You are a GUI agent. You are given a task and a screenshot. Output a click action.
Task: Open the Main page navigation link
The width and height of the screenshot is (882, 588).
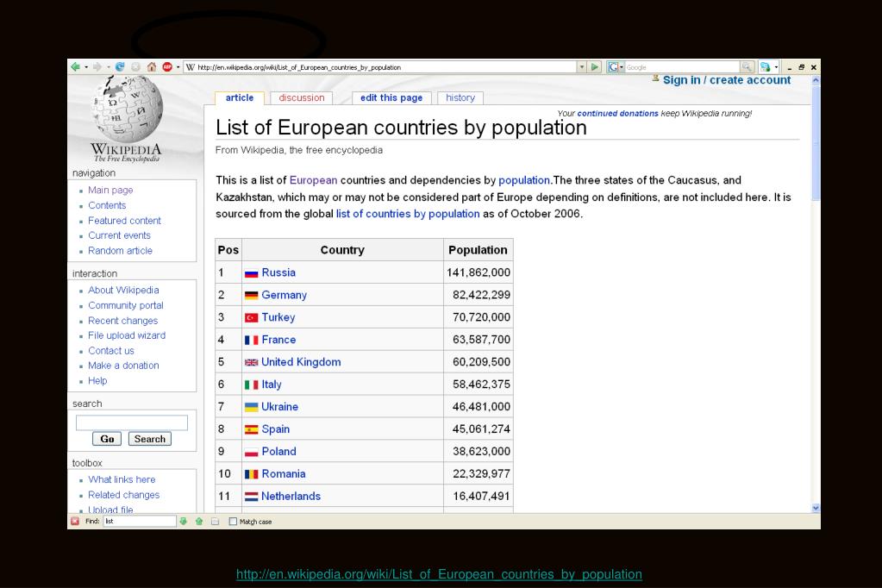110,191
